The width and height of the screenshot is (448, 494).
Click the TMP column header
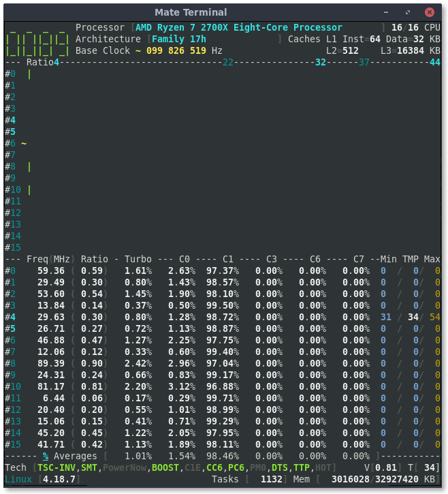pyautogui.click(x=411, y=260)
